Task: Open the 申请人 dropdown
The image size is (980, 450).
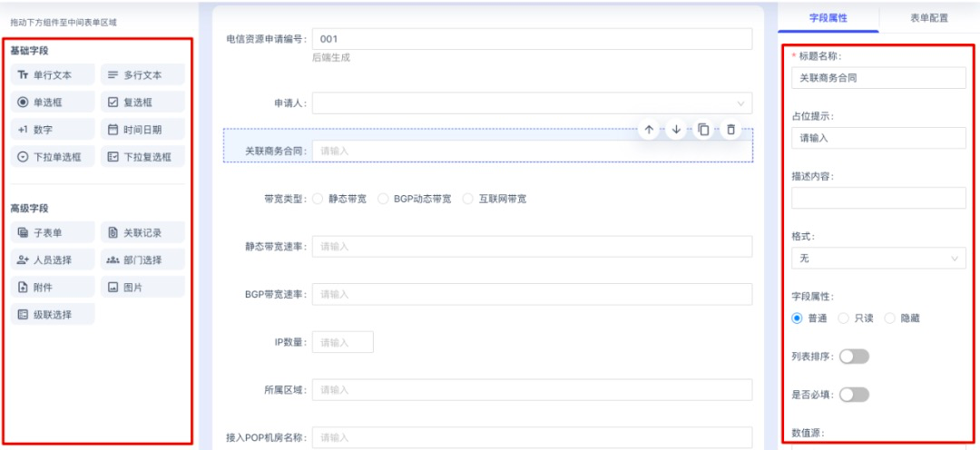Action: coord(533,103)
